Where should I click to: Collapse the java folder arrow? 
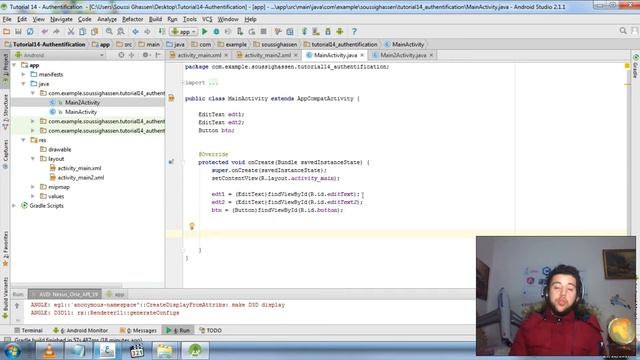tap(24, 84)
